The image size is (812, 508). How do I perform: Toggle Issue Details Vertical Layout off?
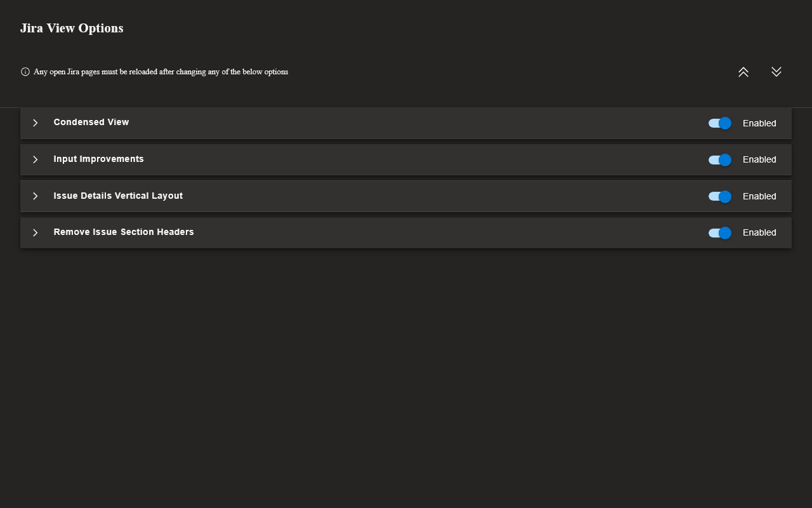pos(719,197)
